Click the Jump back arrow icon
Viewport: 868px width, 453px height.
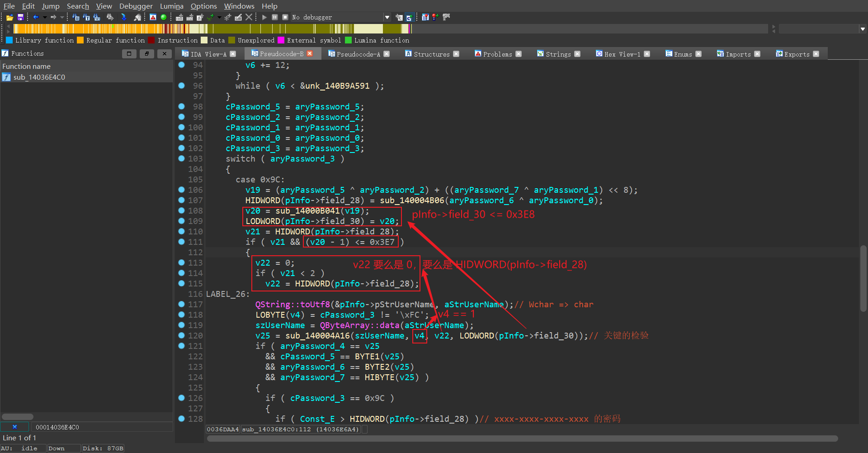coord(36,17)
